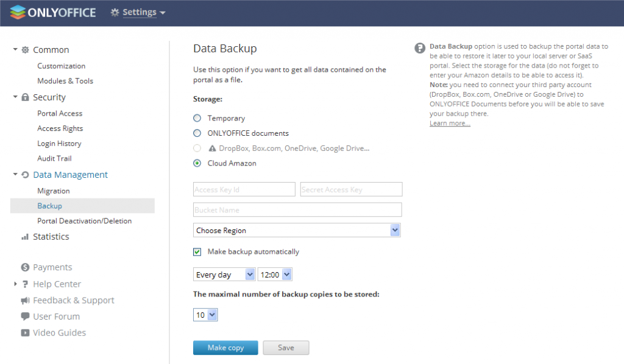Open the Choose Region dropdown
Screen dimensions: 624x364
297,230
